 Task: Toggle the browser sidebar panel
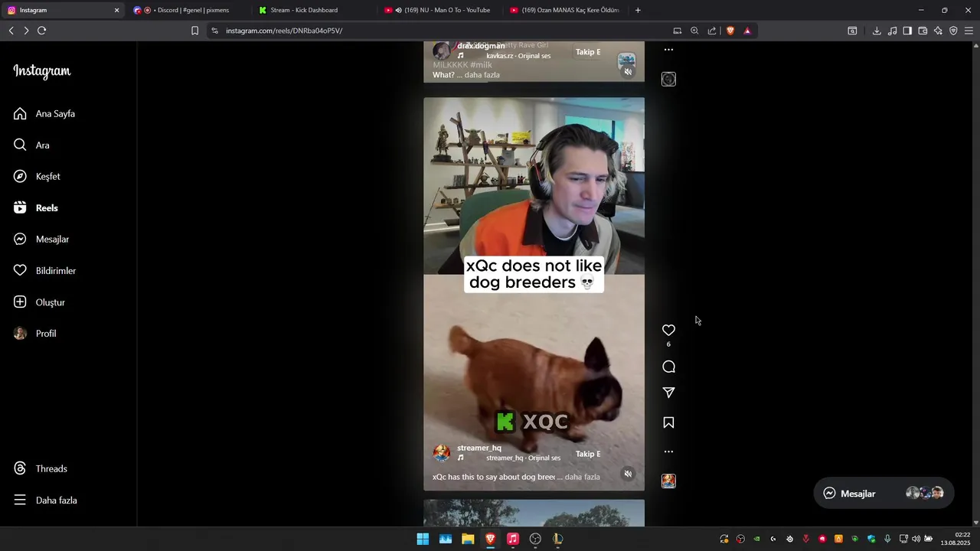[907, 31]
